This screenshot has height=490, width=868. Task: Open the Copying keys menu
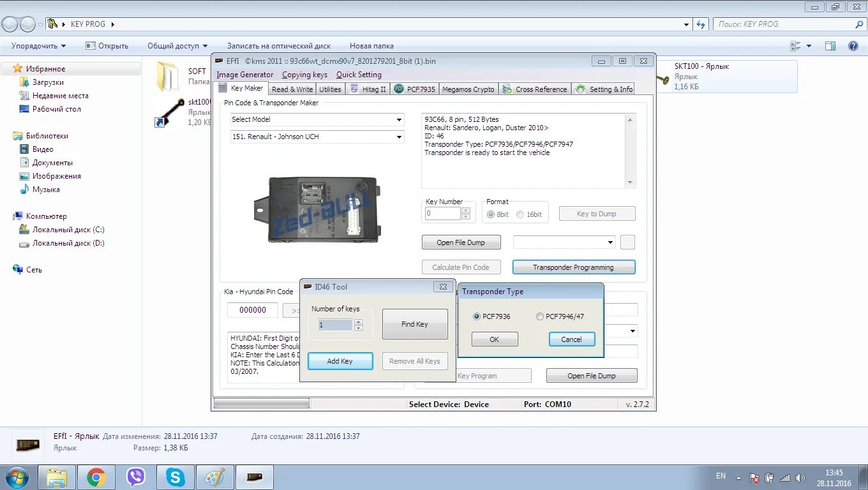point(305,75)
